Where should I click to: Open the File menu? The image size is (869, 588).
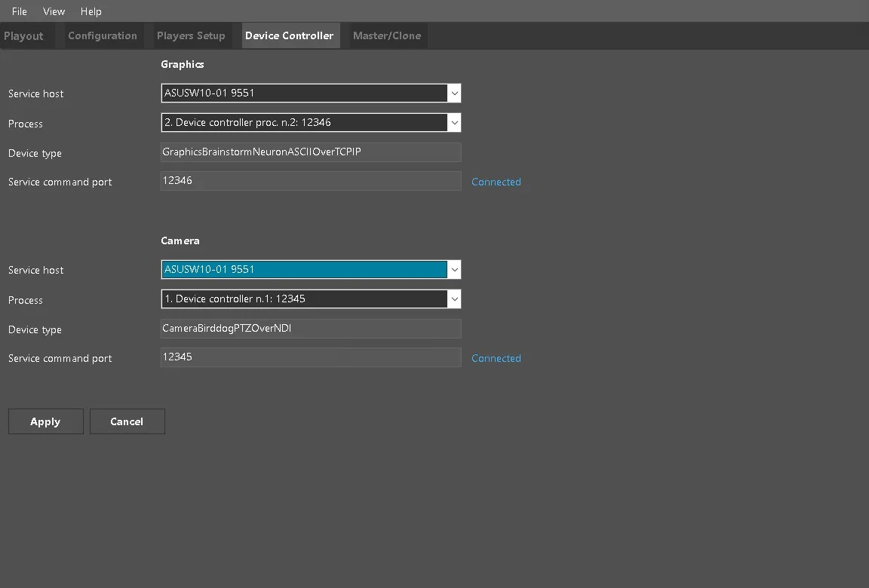[x=20, y=11]
